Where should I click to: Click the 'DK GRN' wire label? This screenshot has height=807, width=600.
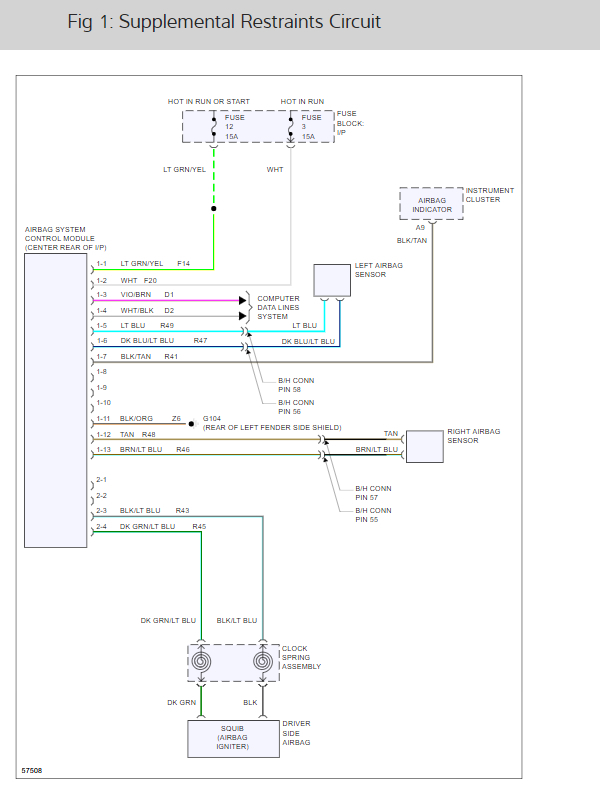pos(182,703)
